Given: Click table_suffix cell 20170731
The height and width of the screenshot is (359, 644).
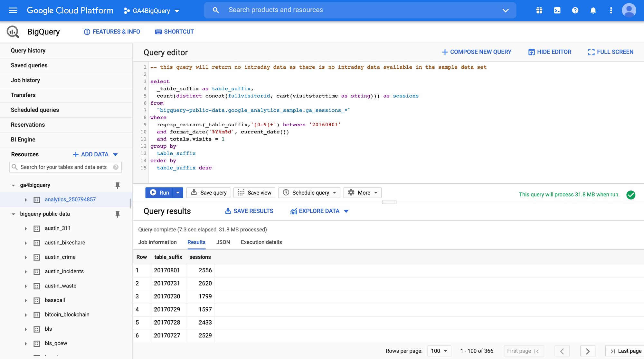Looking at the screenshot, I should click(x=167, y=283).
